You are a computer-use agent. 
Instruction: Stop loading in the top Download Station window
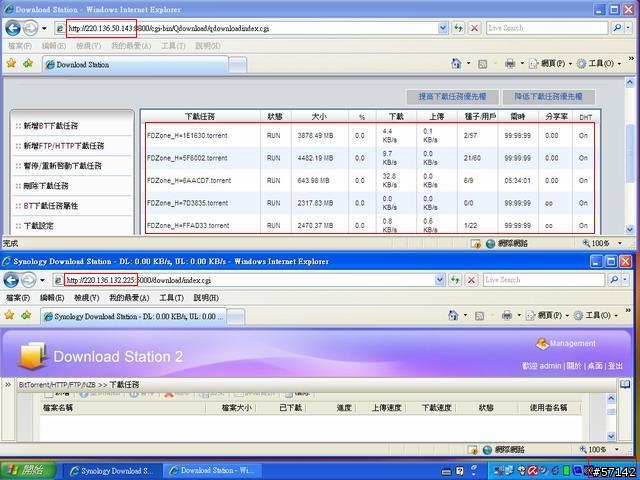tap(474, 28)
